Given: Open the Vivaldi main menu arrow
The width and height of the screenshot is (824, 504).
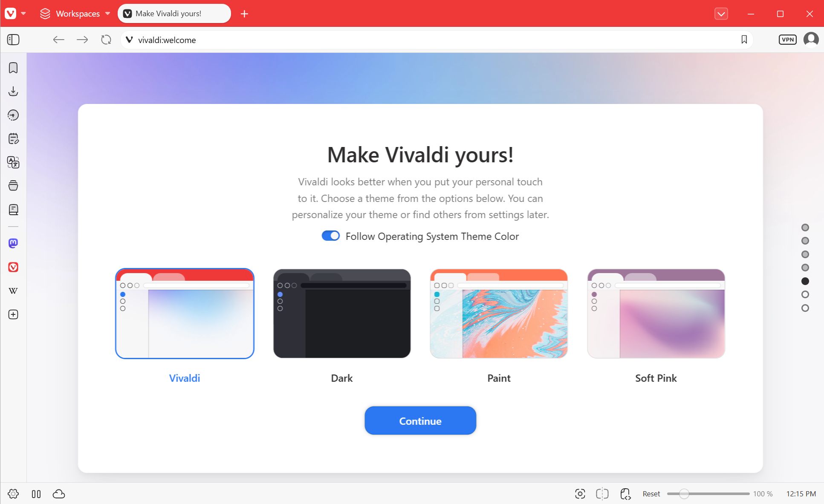Looking at the screenshot, I should coord(23,14).
